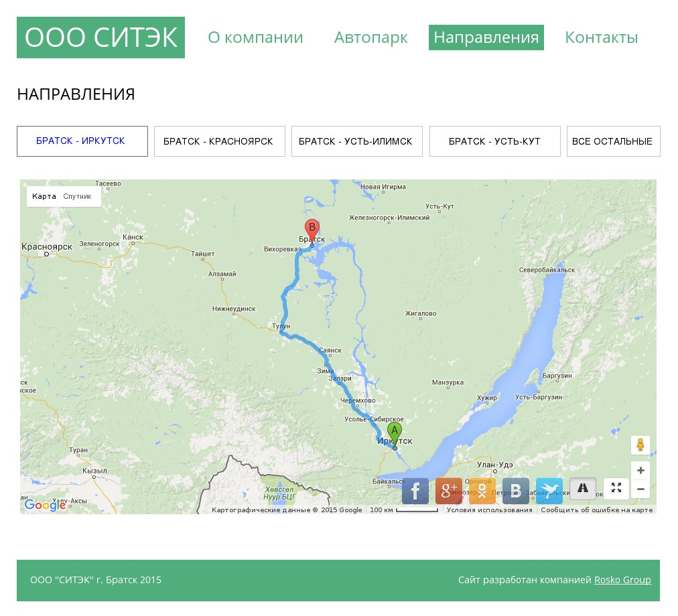
Task: Click the red B marker at Братск
Action: 312,231
